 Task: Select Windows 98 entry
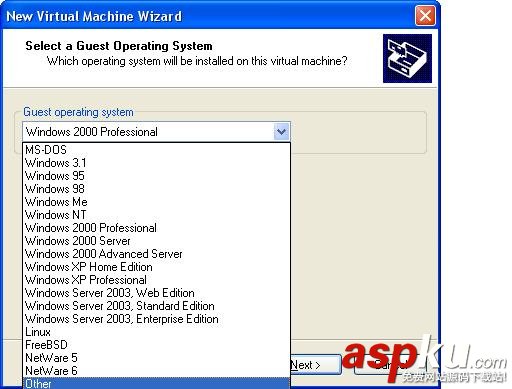(x=156, y=189)
